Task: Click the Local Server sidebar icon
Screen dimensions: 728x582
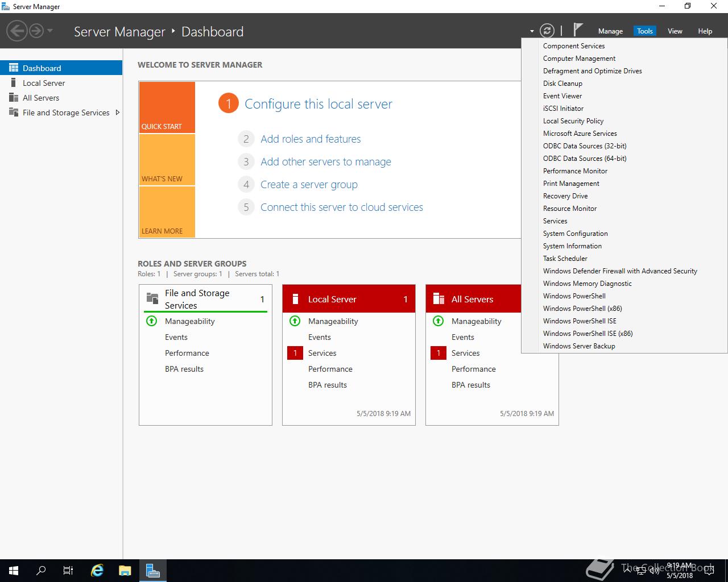Action: pyautogui.click(x=14, y=82)
